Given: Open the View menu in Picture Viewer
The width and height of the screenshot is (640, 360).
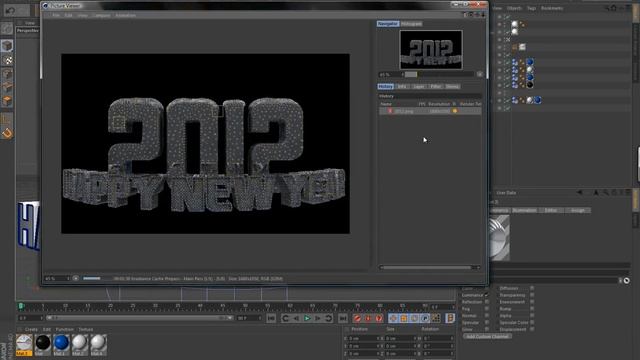Looking at the screenshot, I should pos(82,16).
